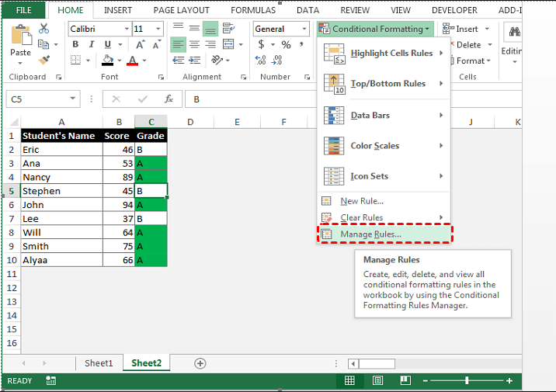Toggle Center horizontal alignment
556x392 pixels.
[x=194, y=44]
